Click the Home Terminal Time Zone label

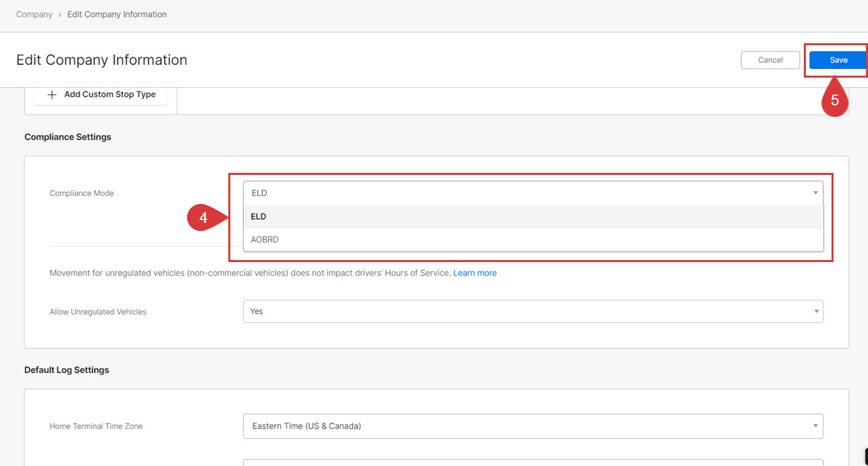[96, 426]
